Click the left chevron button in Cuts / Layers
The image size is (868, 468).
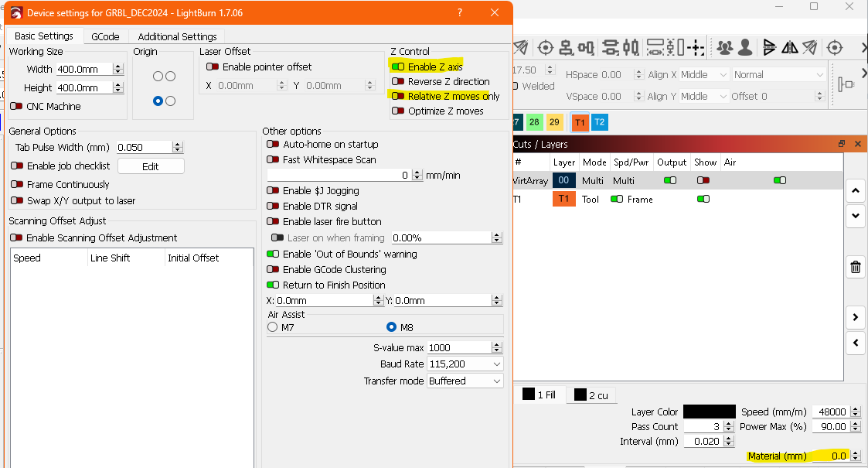point(856,343)
